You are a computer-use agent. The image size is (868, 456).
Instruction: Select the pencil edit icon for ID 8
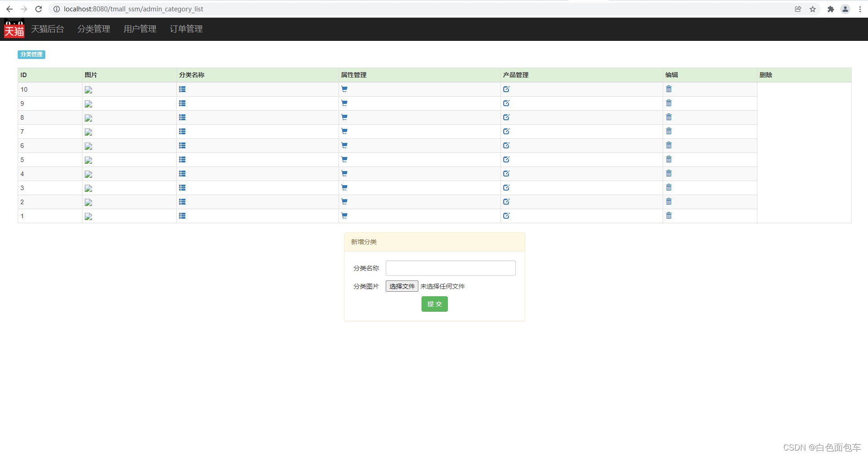506,118
